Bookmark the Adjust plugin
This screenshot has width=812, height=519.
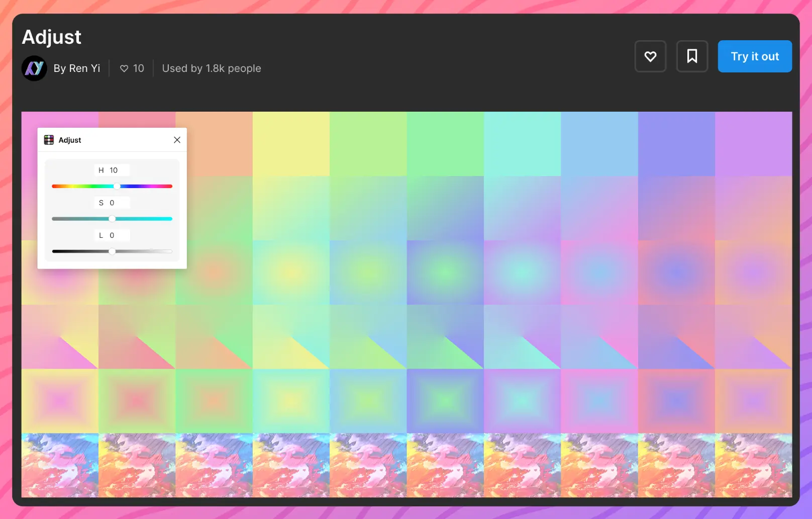692,56
